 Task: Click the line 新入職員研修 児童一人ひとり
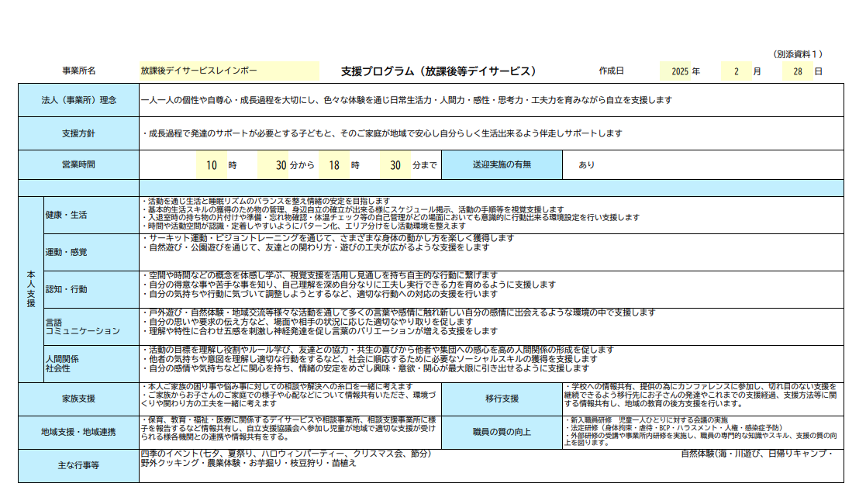[x=646, y=420]
